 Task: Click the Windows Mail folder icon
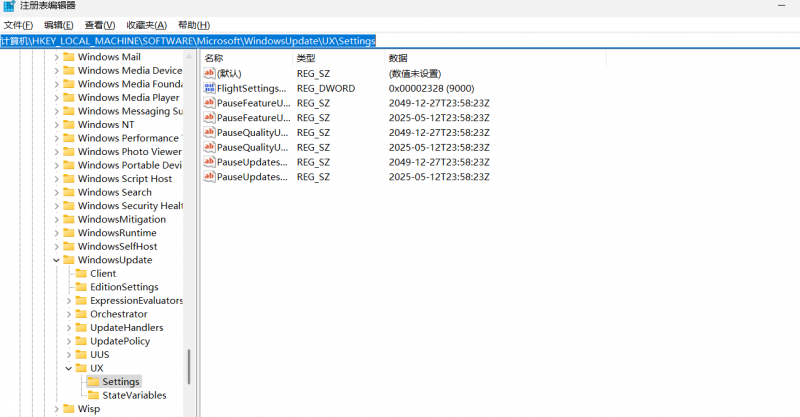[x=69, y=57]
